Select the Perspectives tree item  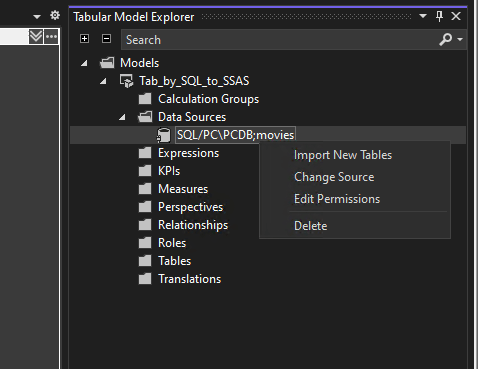click(x=190, y=207)
